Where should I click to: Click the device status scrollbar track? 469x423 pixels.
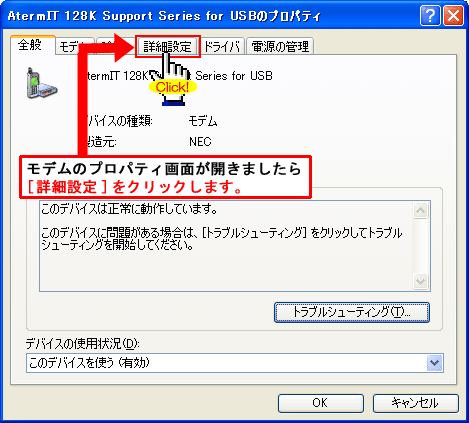coord(421,246)
